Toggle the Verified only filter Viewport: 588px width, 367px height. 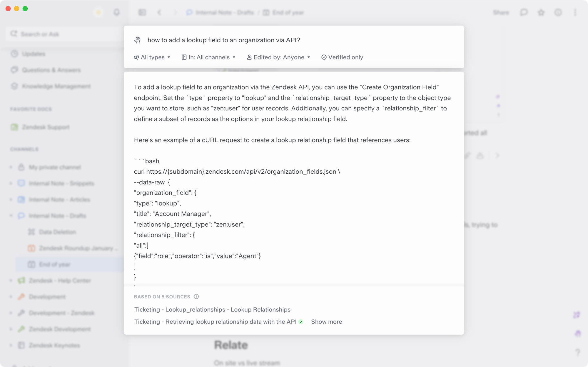tap(342, 57)
